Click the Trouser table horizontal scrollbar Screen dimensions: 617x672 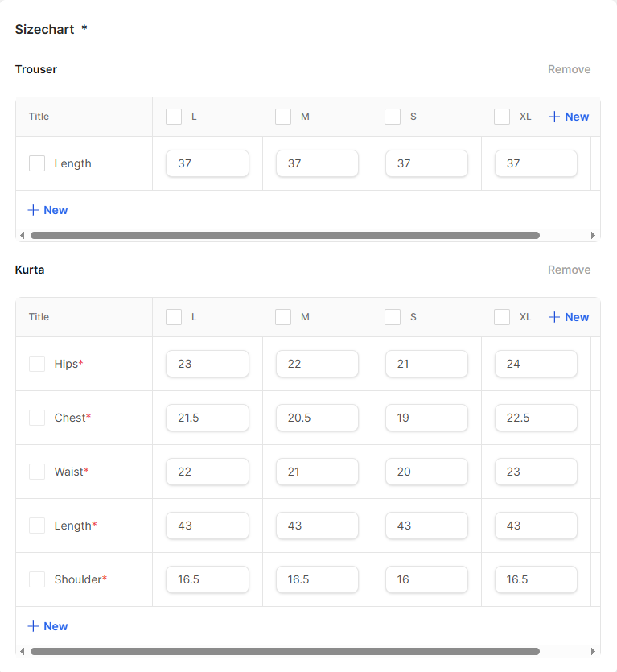[285, 235]
